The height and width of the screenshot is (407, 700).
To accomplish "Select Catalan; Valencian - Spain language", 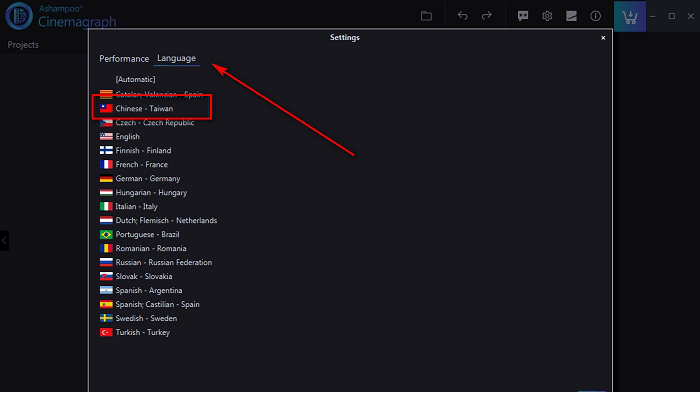I will tap(151, 94).
